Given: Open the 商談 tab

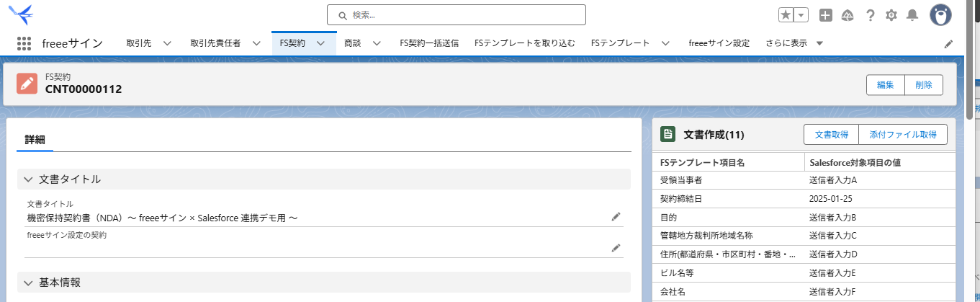Looking at the screenshot, I should coord(353,43).
